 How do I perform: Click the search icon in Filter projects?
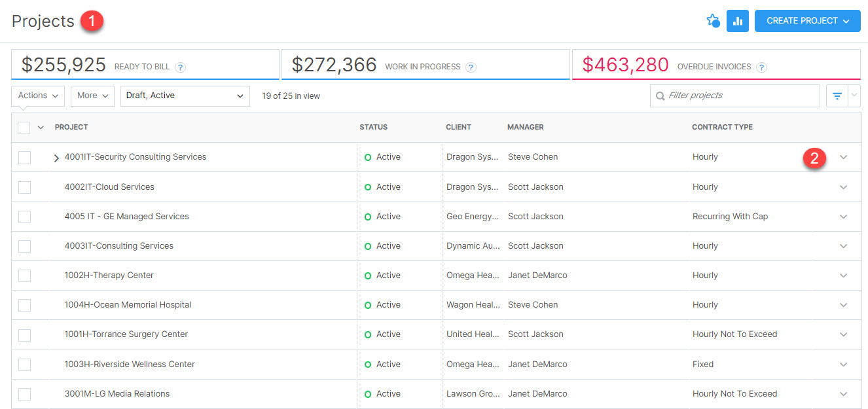click(x=660, y=96)
